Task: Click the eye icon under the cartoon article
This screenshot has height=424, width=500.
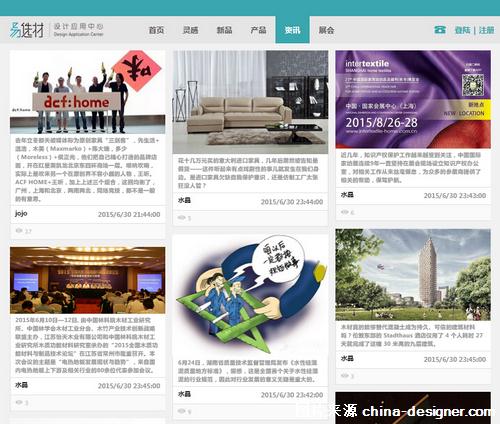Action: [x=181, y=411]
